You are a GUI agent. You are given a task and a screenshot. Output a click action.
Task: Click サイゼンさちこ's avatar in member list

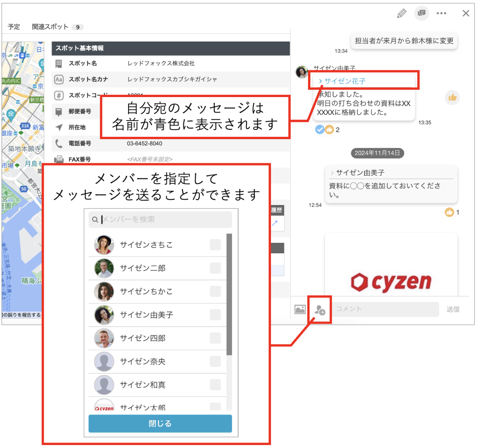pos(104,245)
